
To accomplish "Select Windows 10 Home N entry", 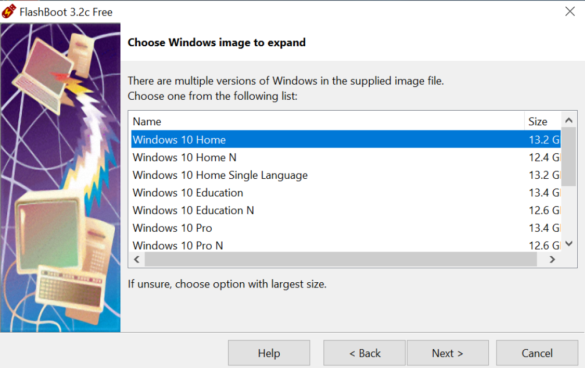I will pos(346,157).
